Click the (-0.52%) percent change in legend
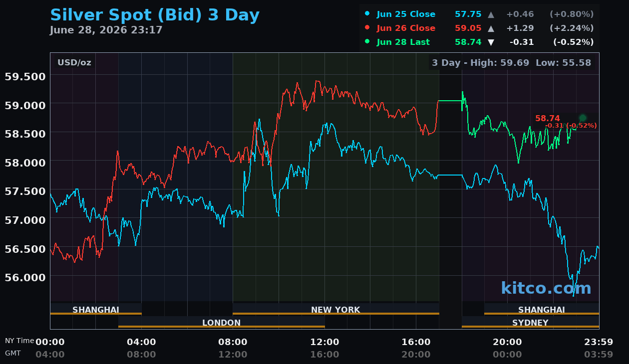 pos(573,42)
